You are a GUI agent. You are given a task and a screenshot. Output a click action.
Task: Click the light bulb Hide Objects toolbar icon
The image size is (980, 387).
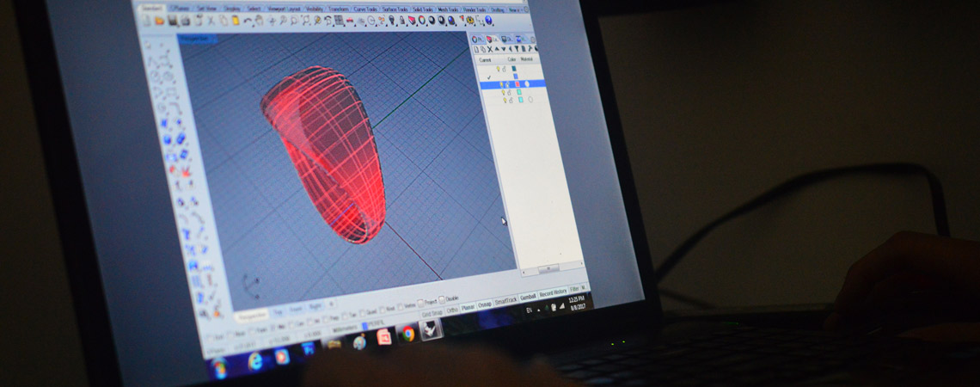point(391,20)
